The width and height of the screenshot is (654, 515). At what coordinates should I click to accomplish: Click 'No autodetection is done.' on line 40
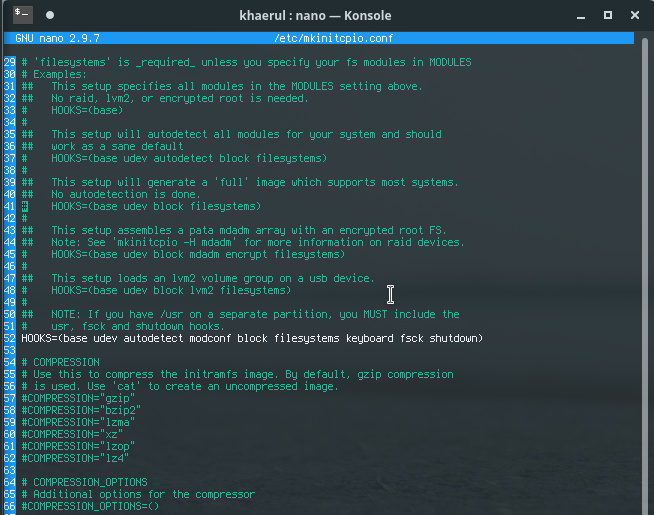click(126, 194)
